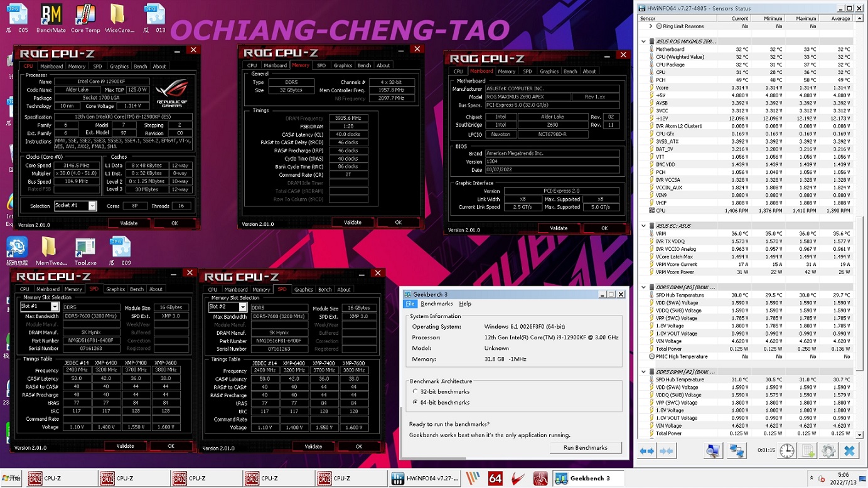
Task: Switch to About tab in Slot #2 SPD window
Action: (x=344, y=290)
